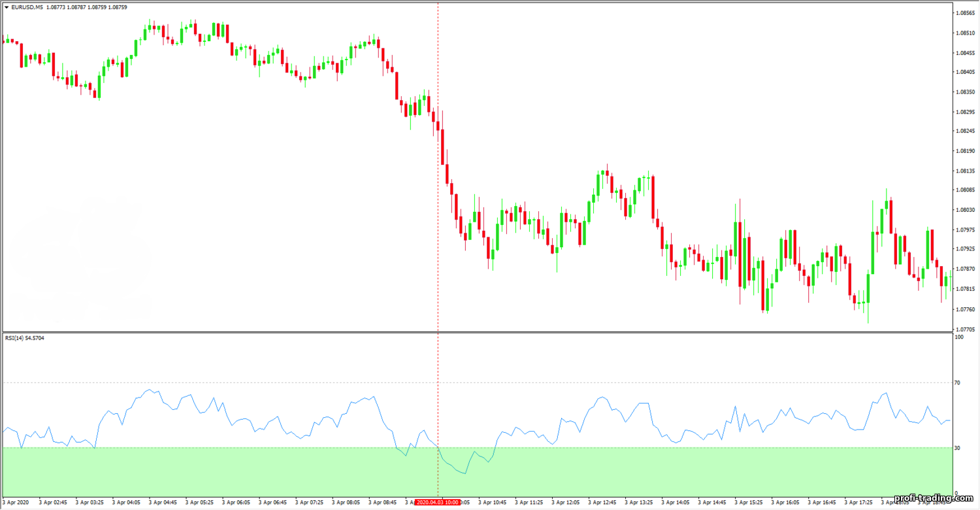Click the 1.08350 price axis label
Image resolution: width=980 pixels, height=510 pixels.
(x=966, y=92)
